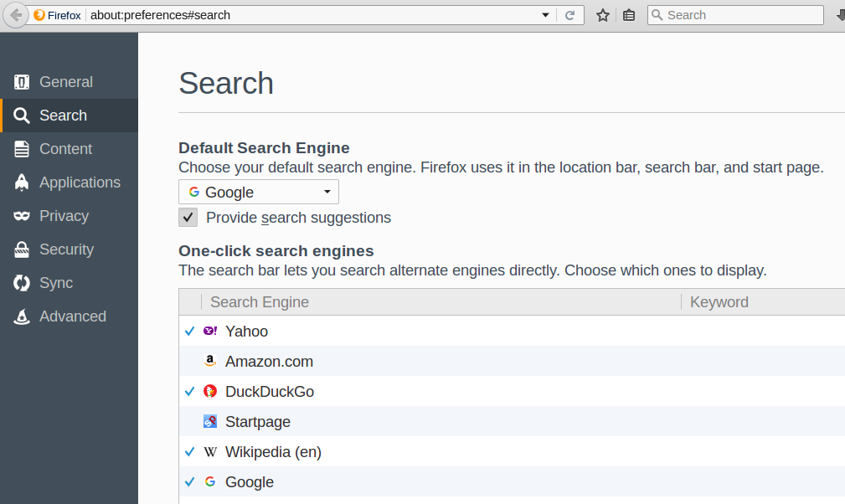Image resolution: width=845 pixels, height=504 pixels.
Task: Uncheck the Yahoo one-click engine
Action: coord(190,332)
